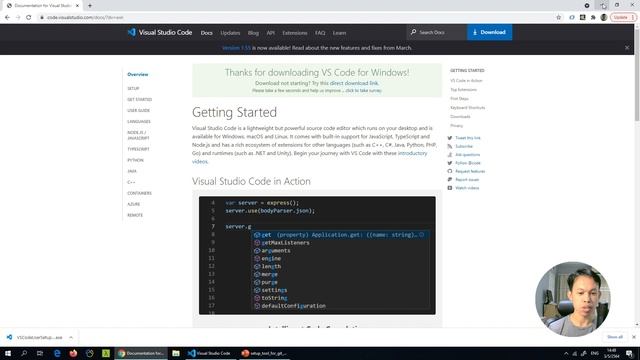640x360 pixels.
Task: Open the Version 1.55 release link
Action: click(236, 48)
